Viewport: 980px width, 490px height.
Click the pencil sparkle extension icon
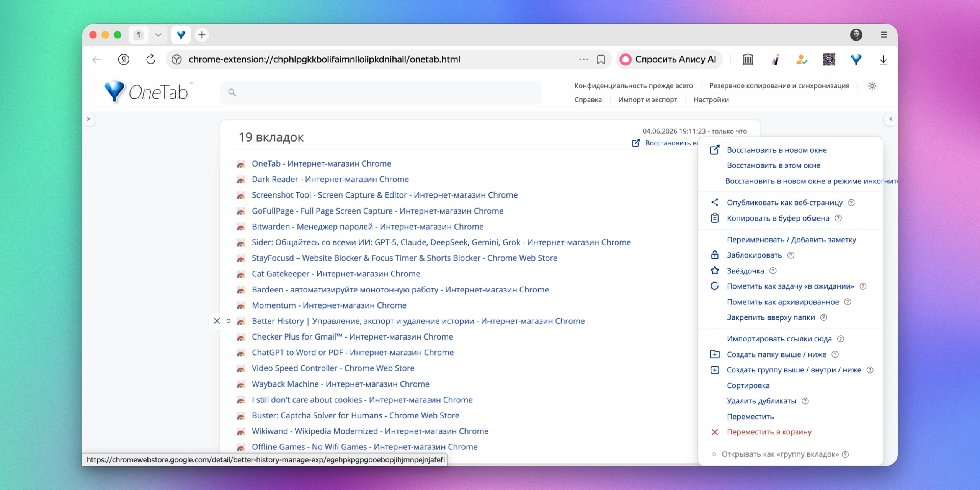point(775,59)
